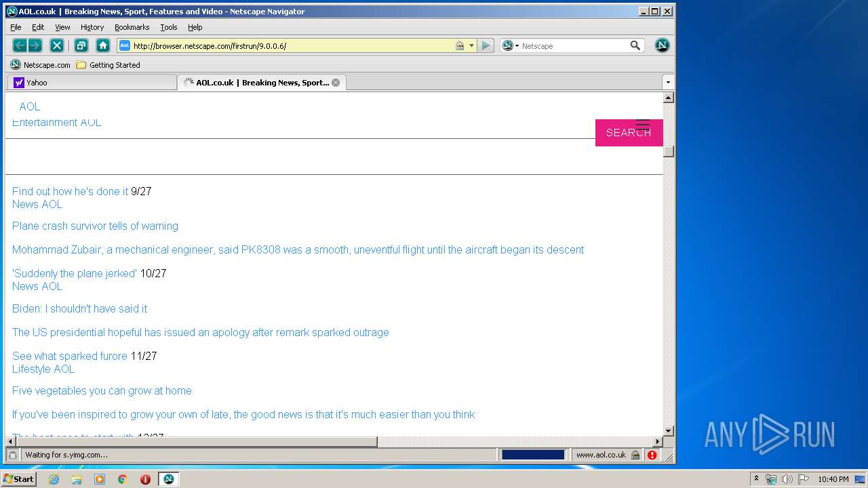Click the status bar lock icon beside www.aol.co.uk
The width and height of the screenshot is (868, 488).
[x=635, y=455]
